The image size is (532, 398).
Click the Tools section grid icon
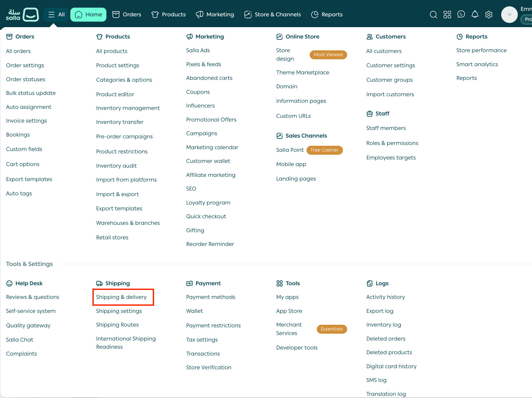279,283
